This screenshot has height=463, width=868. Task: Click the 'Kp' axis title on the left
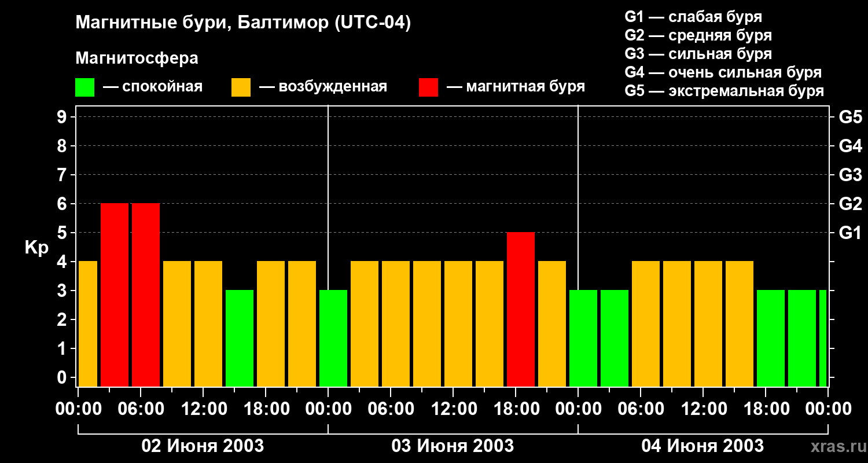[x=36, y=248]
